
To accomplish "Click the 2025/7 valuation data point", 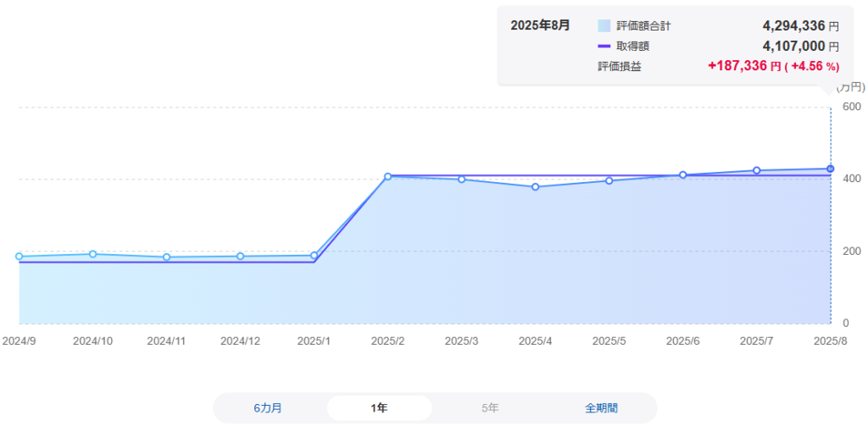I will click(x=756, y=171).
